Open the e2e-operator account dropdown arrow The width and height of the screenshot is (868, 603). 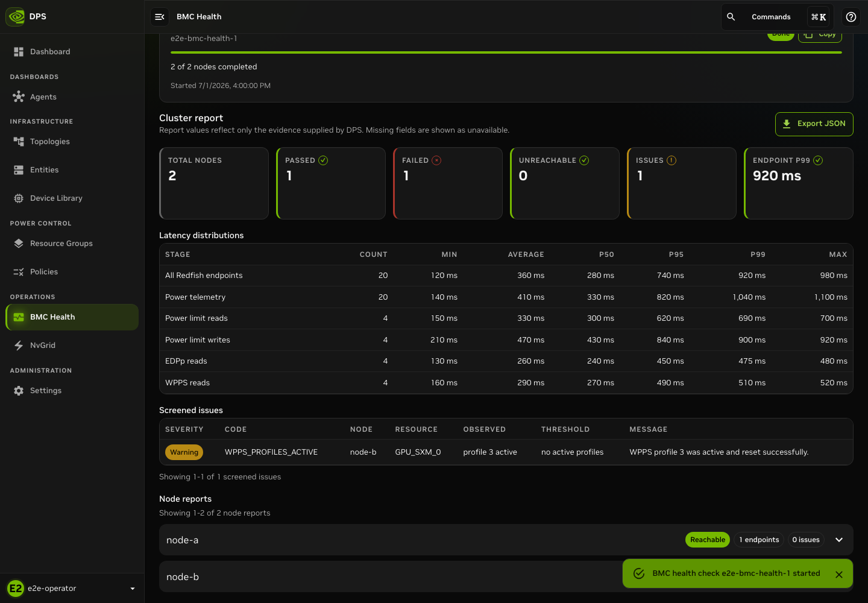(x=133, y=589)
